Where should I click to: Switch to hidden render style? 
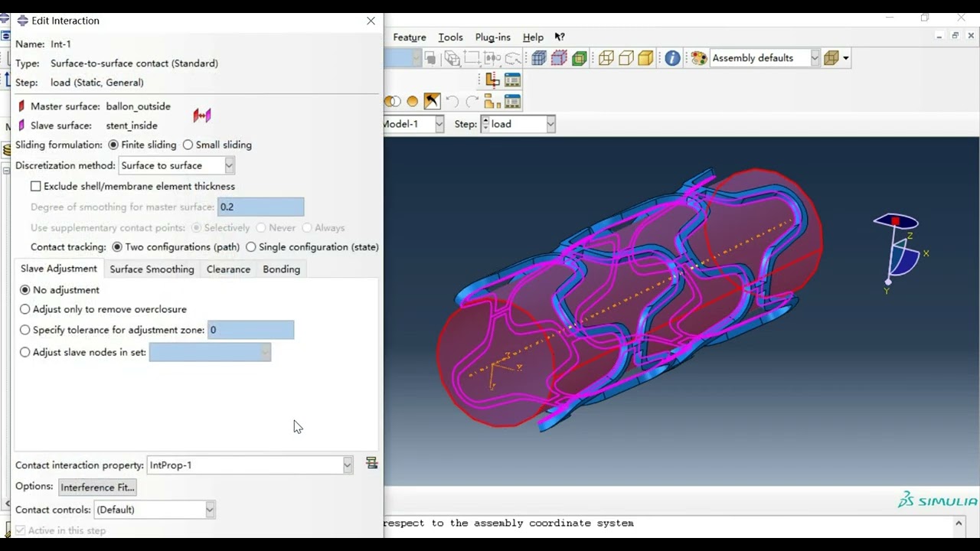pyautogui.click(x=626, y=58)
